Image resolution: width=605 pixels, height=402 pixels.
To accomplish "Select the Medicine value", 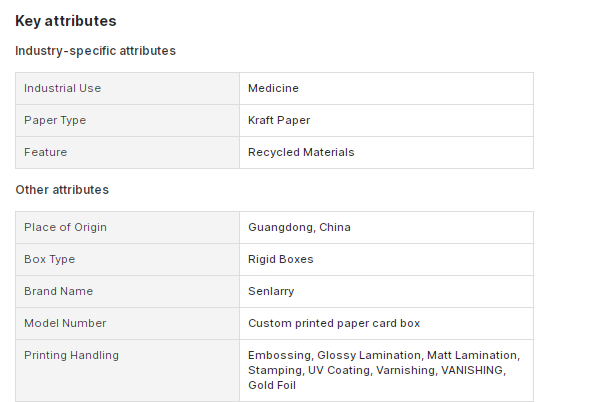I will (273, 88).
